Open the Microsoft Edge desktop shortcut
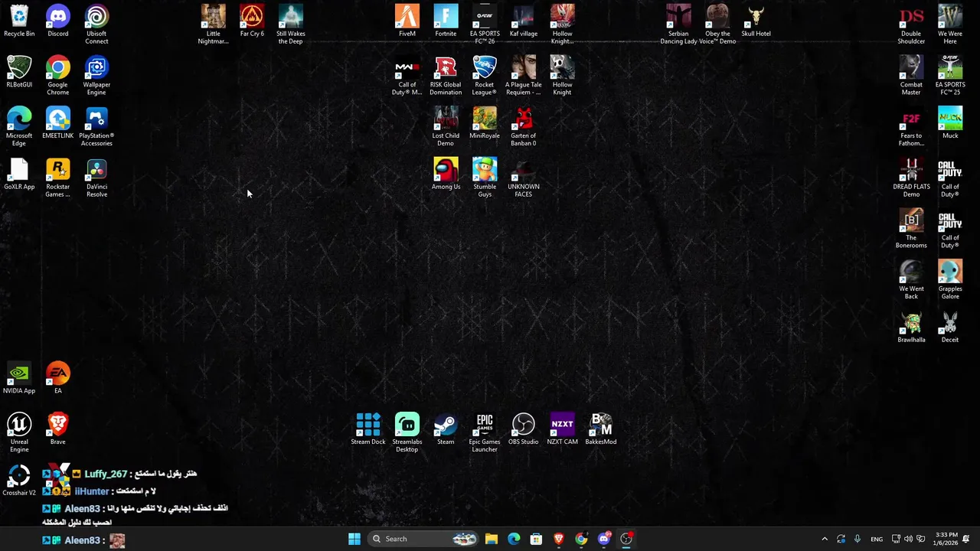 19,126
